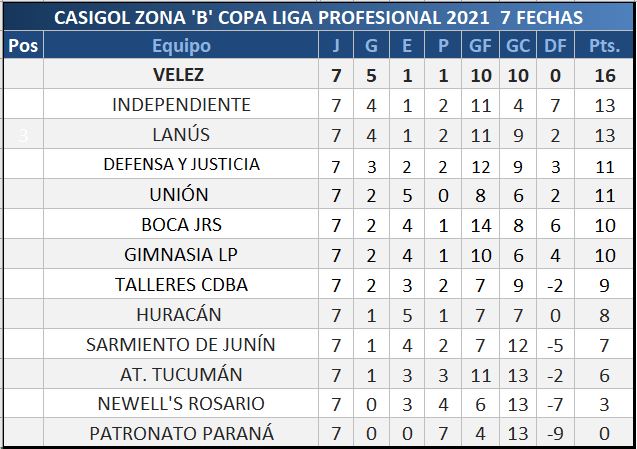
Task: Click the SARMIENTO DE JUNÍN cell
Action: [x=181, y=345]
